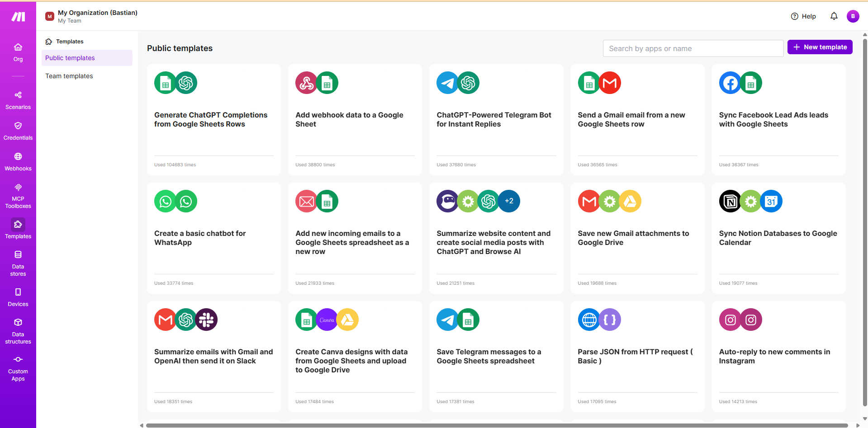Click the notifications bell icon
This screenshot has height=428, width=868.
(834, 16)
